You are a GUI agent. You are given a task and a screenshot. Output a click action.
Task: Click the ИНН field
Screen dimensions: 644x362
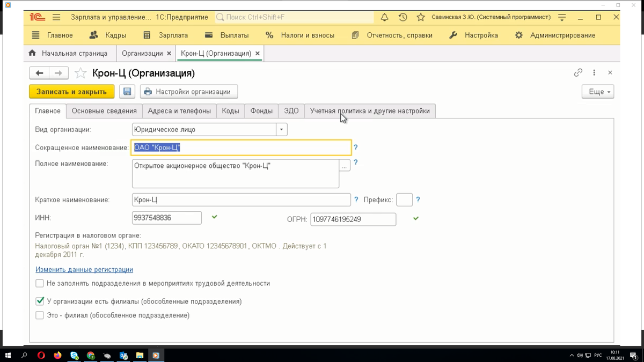coord(167,217)
